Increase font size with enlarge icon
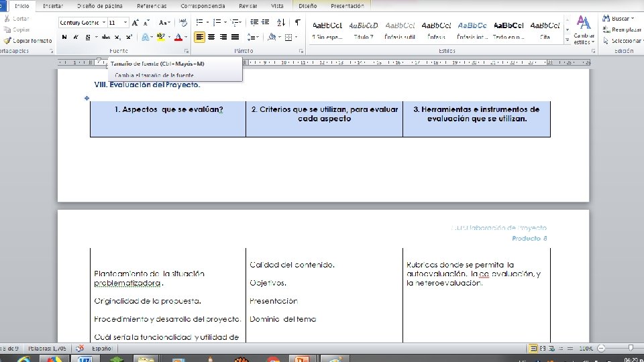Screen dimensions: 644x362 pos(135,23)
